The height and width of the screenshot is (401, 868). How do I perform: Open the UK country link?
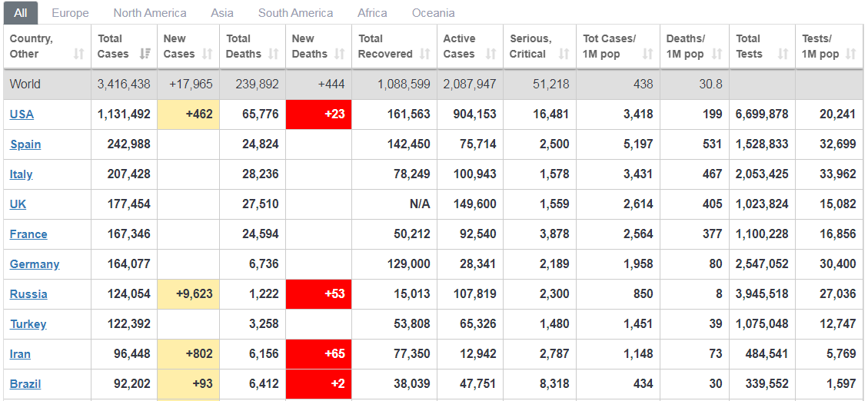click(18, 204)
